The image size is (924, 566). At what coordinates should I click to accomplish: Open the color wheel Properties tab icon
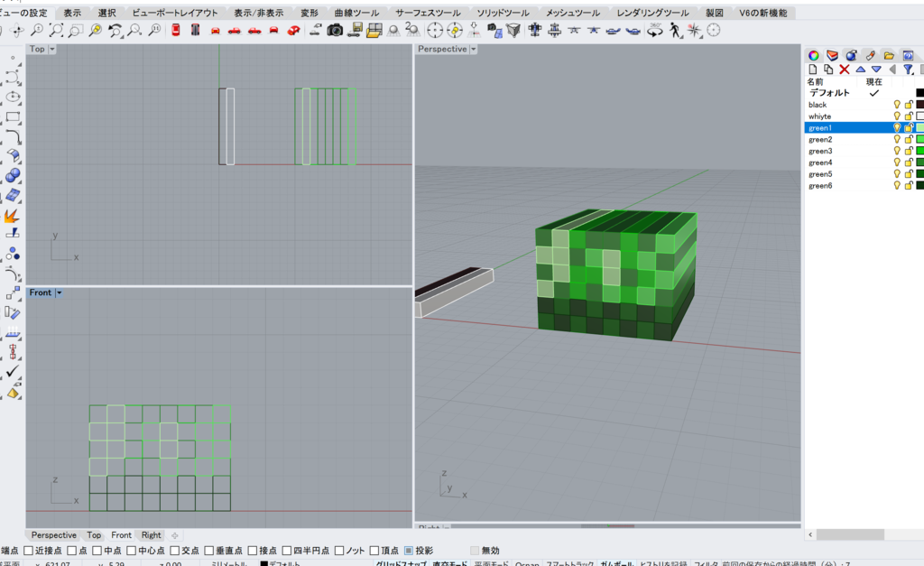(x=813, y=55)
